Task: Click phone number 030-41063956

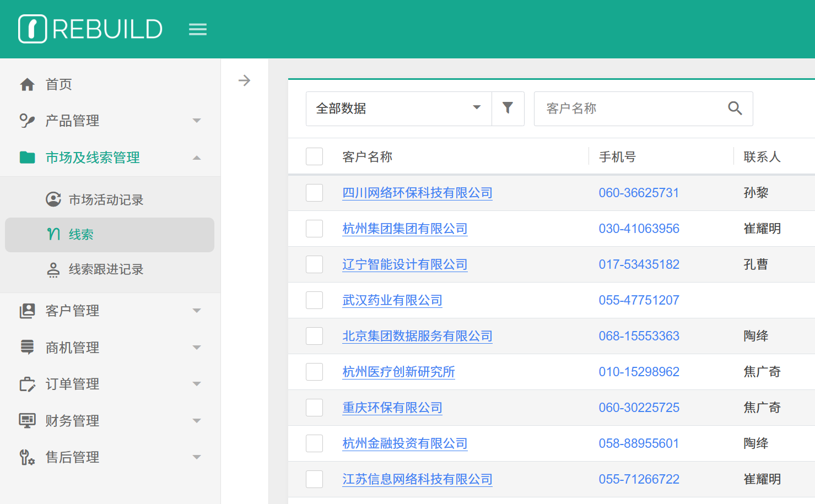Action: pyautogui.click(x=639, y=229)
